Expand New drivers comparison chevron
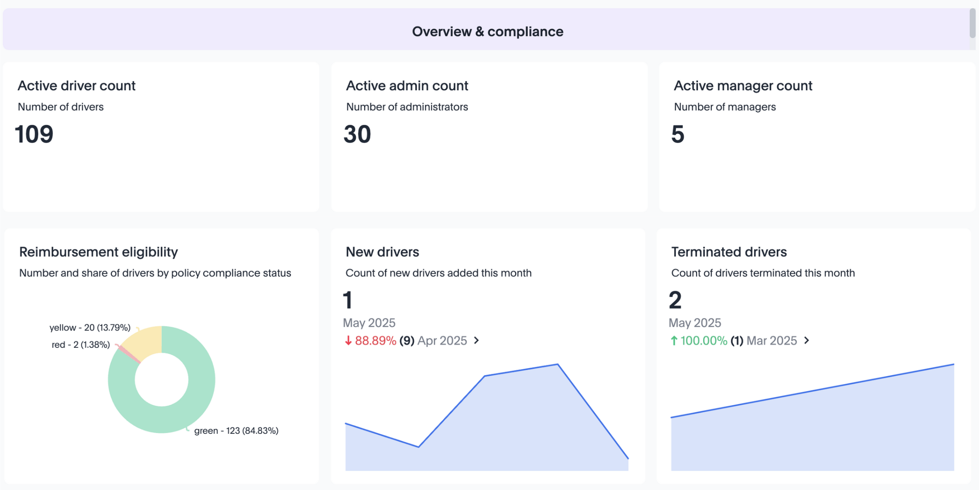 tap(477, 340)
